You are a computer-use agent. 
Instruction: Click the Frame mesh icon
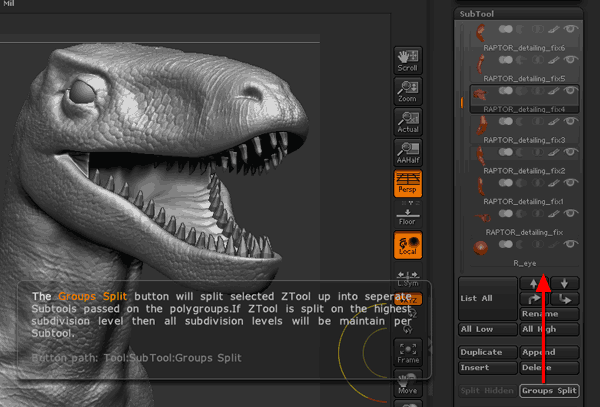408,352
